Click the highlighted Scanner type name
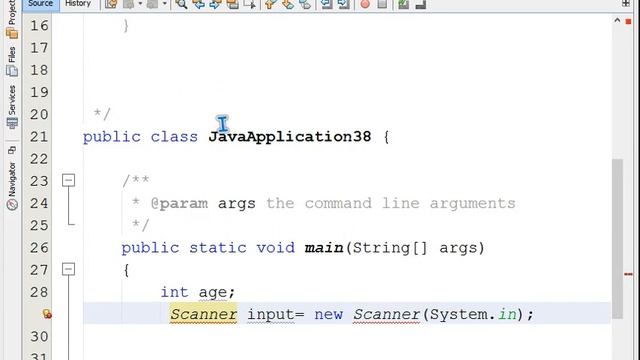 coord(203,314)
